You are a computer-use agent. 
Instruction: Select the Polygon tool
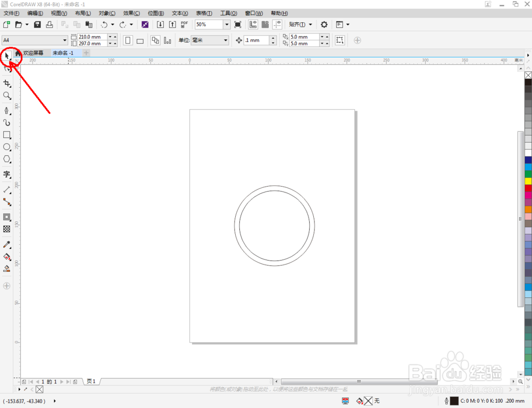[x=7, y=159]
